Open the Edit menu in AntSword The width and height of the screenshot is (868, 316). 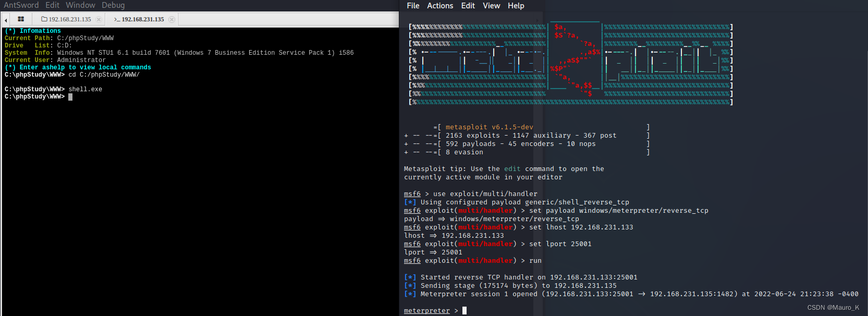52,5
